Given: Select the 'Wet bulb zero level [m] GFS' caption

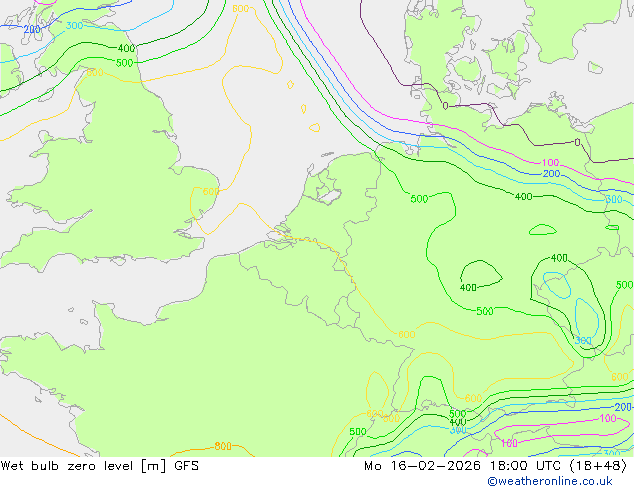Looking at the screenshot, I should (x=99, y=466).
